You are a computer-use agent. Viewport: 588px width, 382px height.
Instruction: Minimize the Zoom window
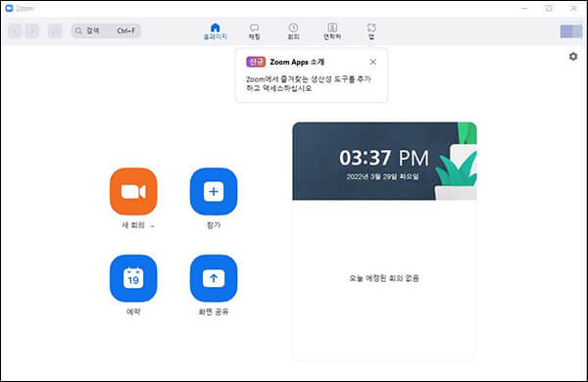click(x=524, y=8)
